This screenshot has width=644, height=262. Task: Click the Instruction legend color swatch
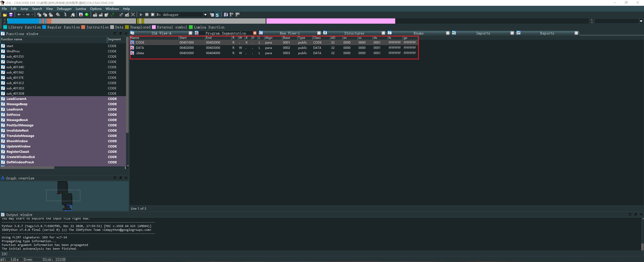coord(83,27)
